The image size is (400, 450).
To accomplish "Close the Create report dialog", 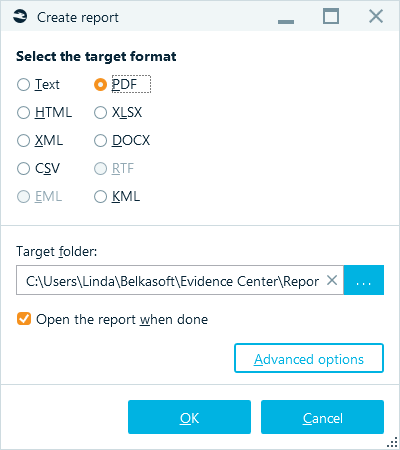I will click(376, 16).
